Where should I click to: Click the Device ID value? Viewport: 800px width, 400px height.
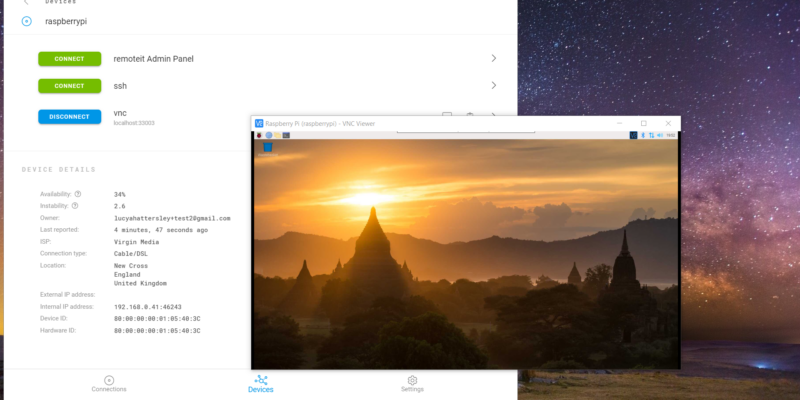157,319
